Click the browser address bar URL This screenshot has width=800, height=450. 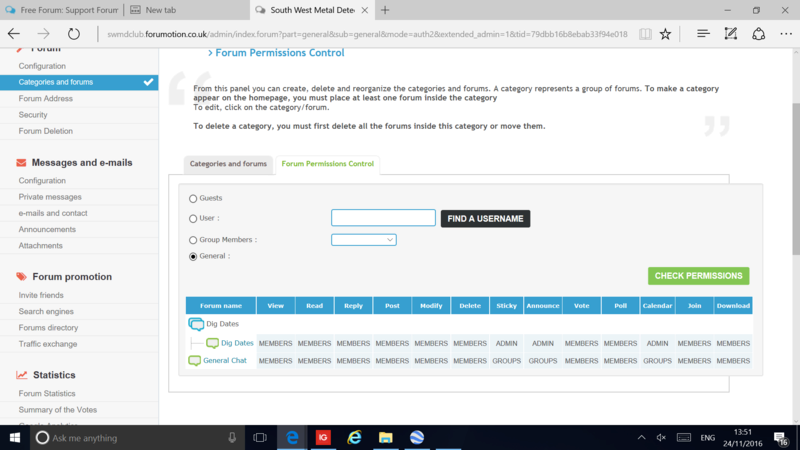367,34
